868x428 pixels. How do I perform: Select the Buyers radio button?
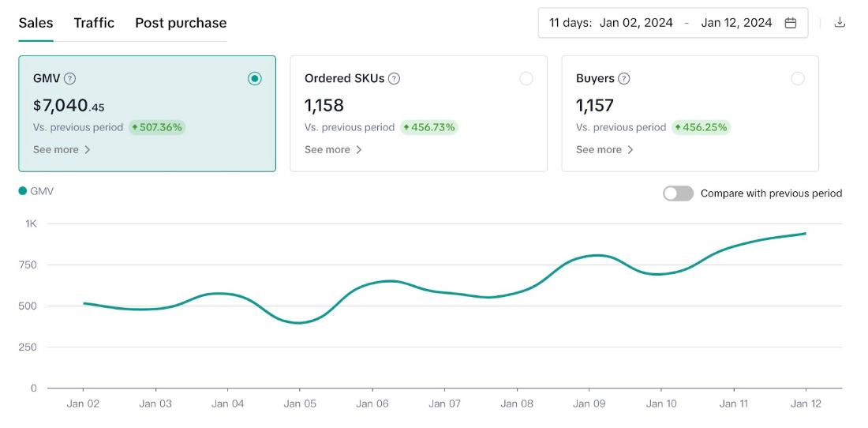click(x=798, y=78)
